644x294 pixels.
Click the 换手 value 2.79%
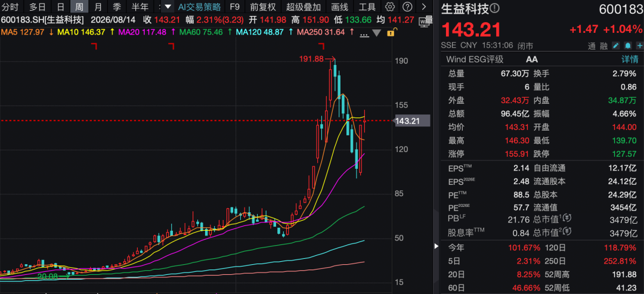coord(625,73)
